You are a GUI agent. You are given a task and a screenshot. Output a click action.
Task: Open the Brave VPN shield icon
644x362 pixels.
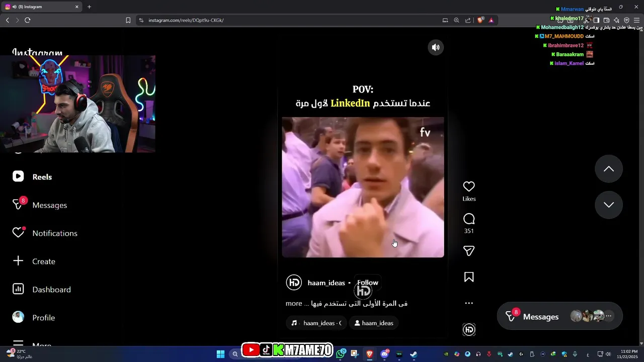626,20
